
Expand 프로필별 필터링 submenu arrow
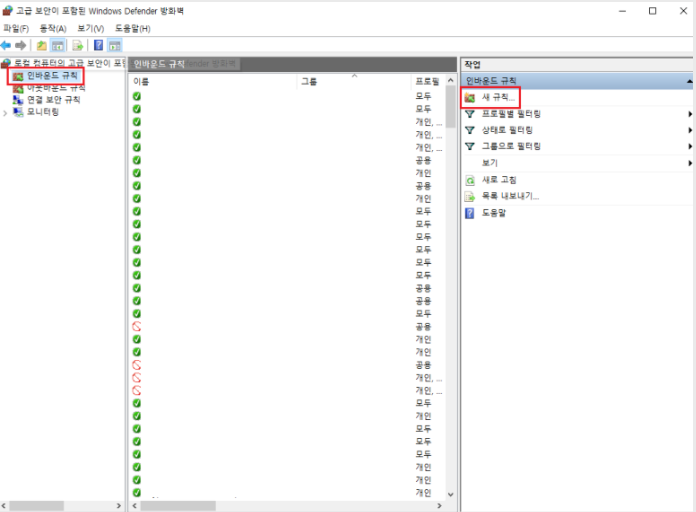click(x=690, y=114)
